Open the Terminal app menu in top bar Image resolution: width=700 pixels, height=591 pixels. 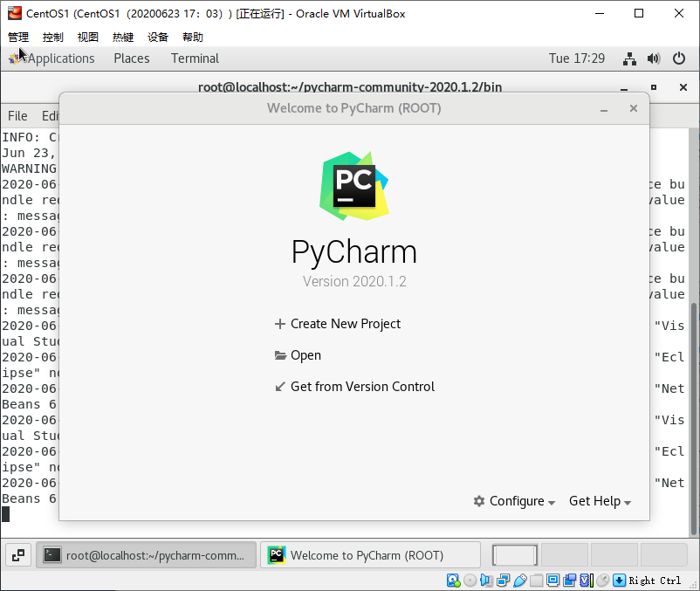coord(195,58)
